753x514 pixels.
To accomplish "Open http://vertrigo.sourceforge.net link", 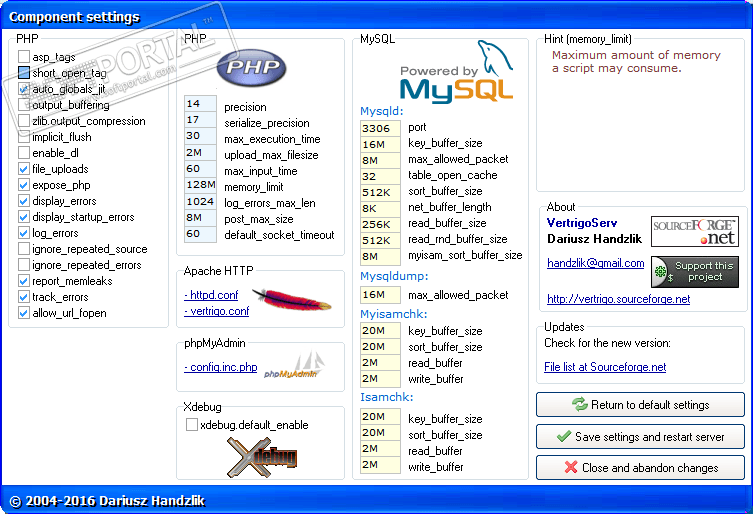I will [619, 299].
